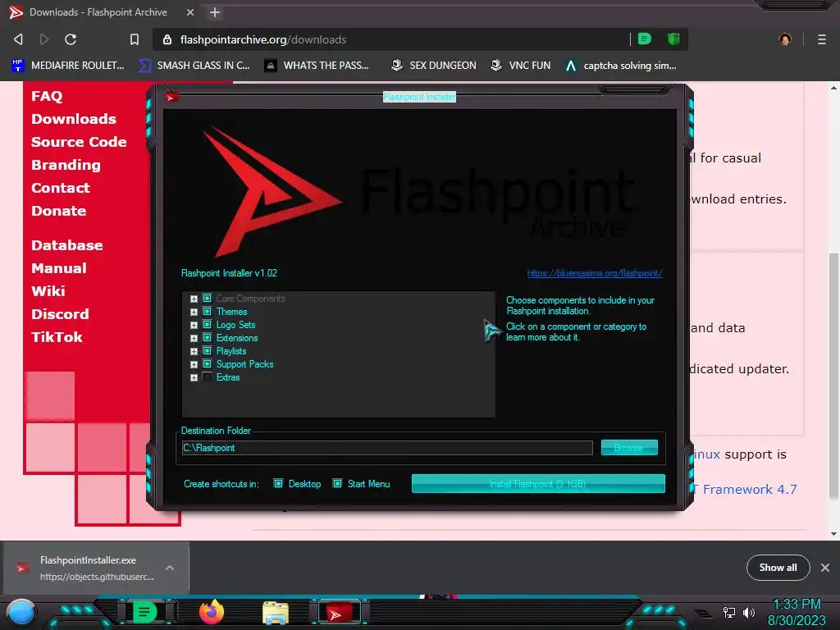
Task: Expand the Extras node
Action: pos(194,377)
